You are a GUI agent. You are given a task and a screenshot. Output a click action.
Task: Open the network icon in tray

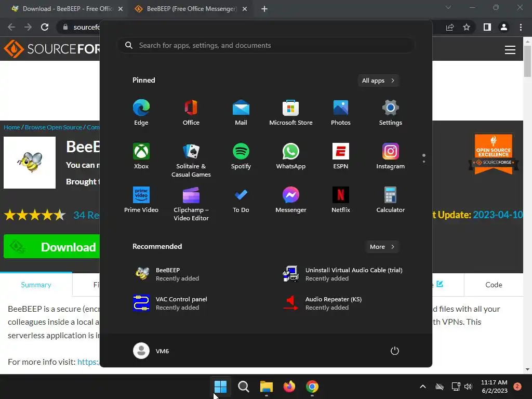point(456,387)
